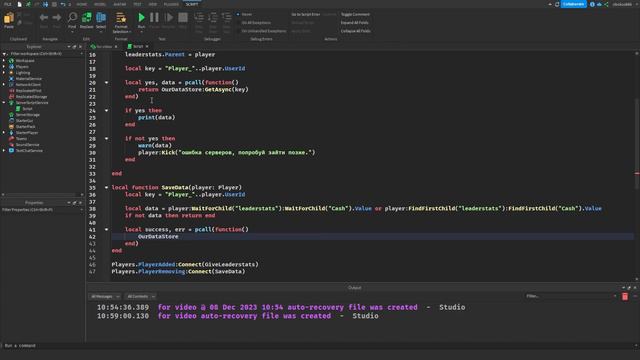Viewport: 640px width, 360px height.
Task: Collapse code fold at line 35
Action: tap(107, 188)
